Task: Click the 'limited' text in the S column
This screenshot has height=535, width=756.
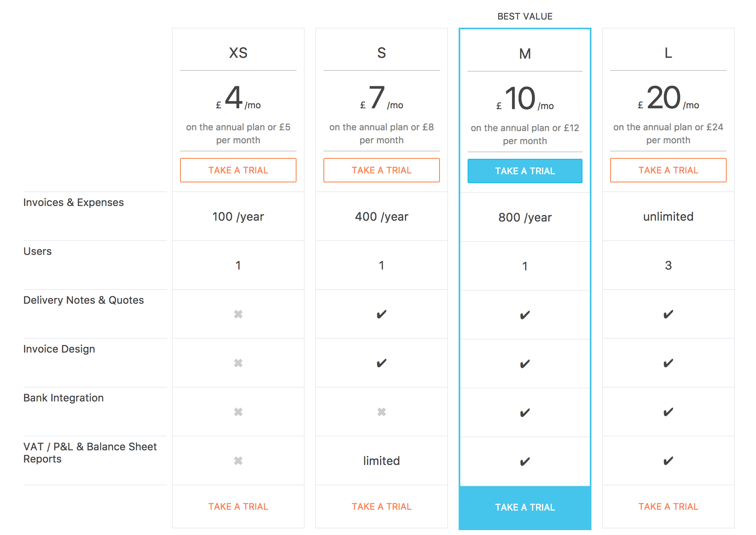Action: click(382, 461)
